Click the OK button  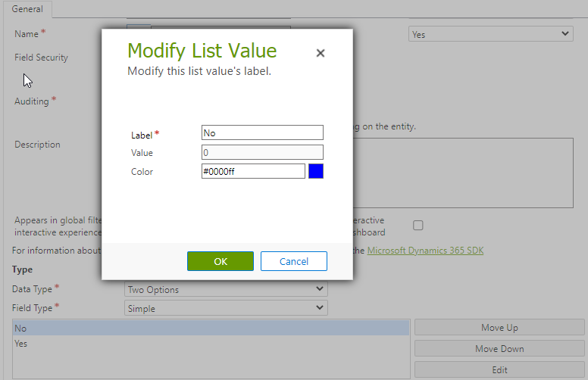[220, 261]
